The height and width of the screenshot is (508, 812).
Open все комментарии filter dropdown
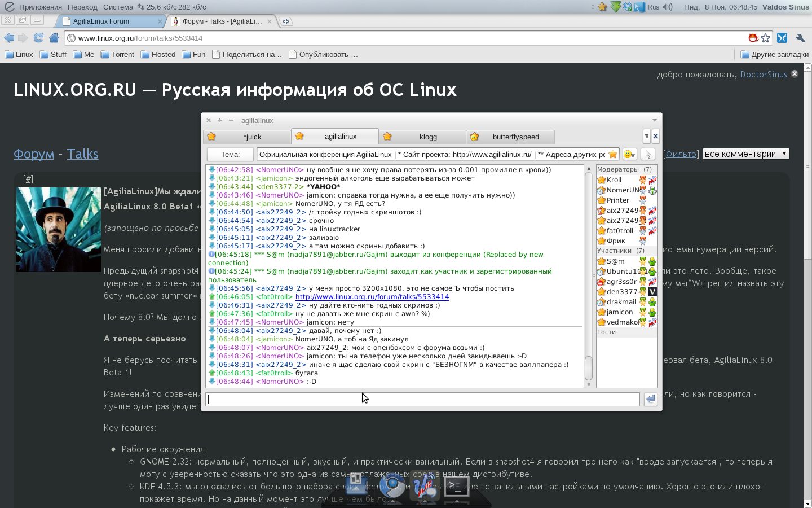(x=745, y=154)
